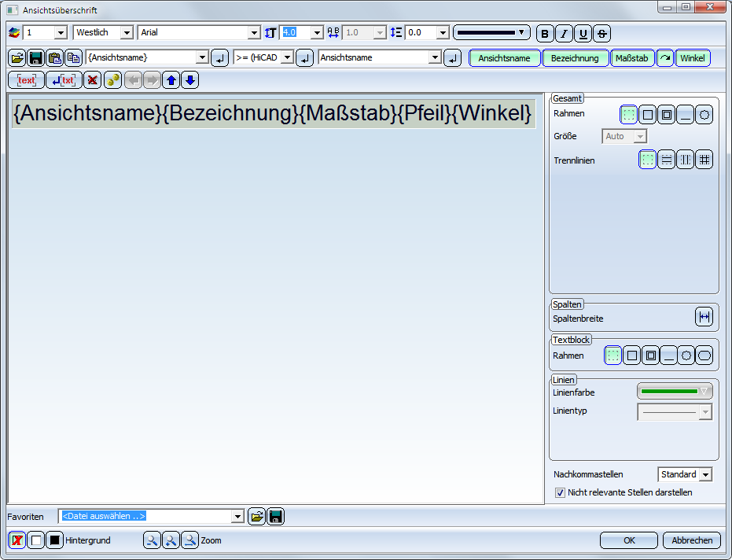
Task: Select horizontal Trennlinien option
Action: point(667,160)
